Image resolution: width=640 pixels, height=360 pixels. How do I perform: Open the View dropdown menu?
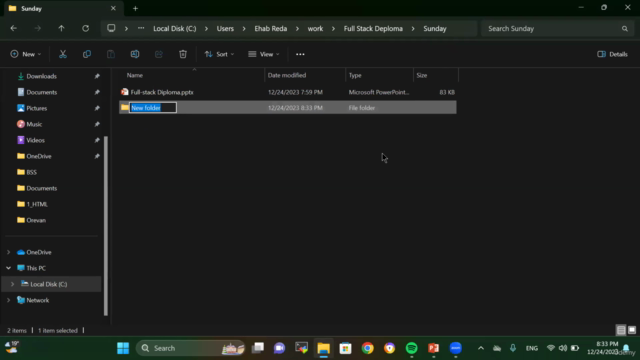coord(264,54)
